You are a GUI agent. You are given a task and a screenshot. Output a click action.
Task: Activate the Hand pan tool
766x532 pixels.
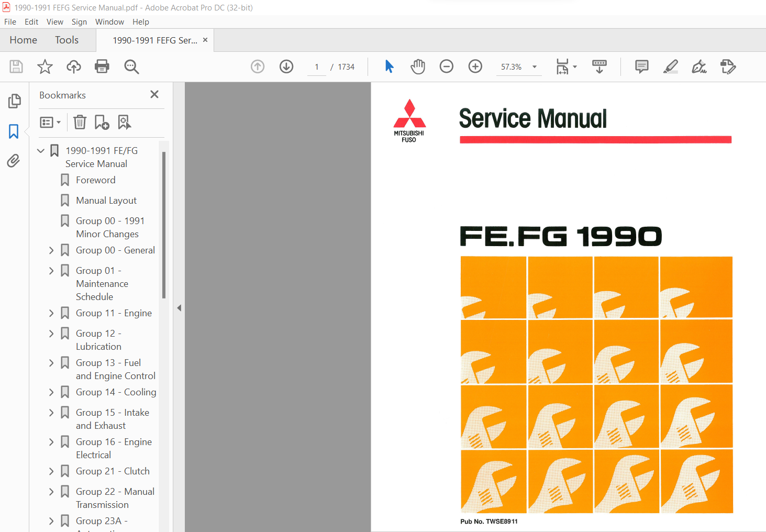pyautogui.click(x=418, y=66)
